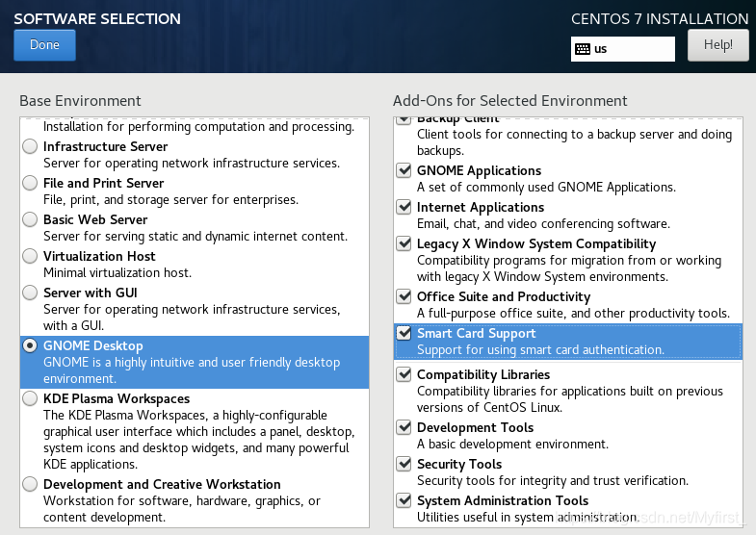
Task: Click 'System Administration Tools' title text
Action: (503, 500)
